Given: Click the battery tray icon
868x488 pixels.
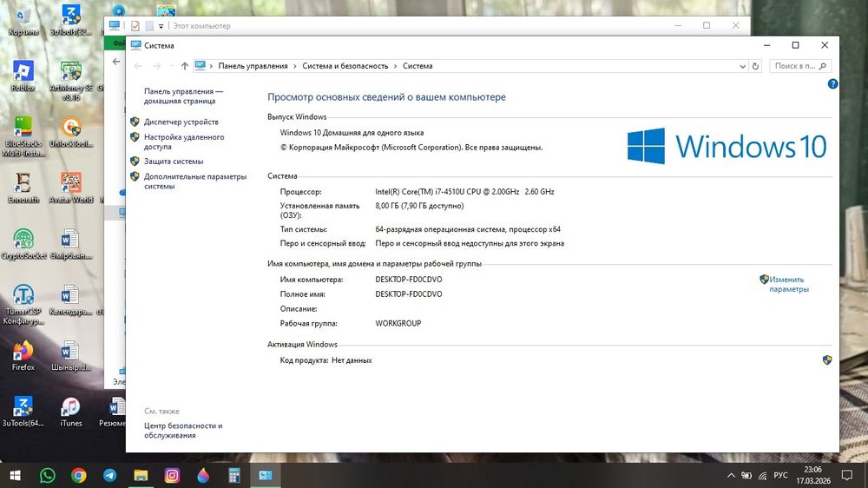Looking at the screenshot, I should pos(746,475).
